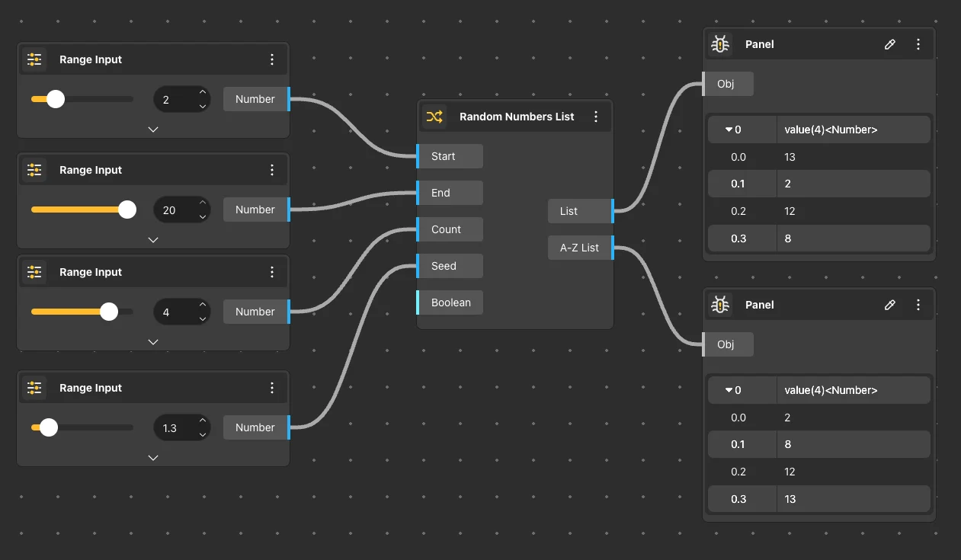Click the Boolean input port

pyautogui.click(x=450, y=302)
